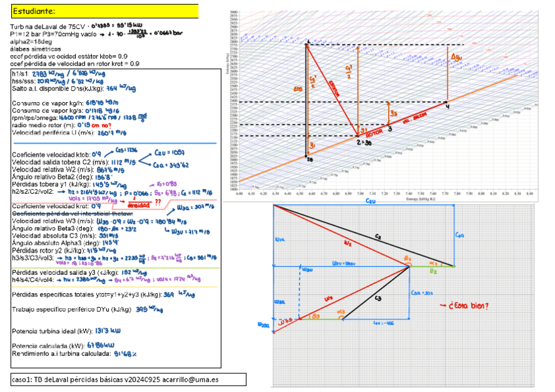Click the rotor coefficient 'krot = 0.9' line
Viewport: 555px width, 392px height.
click(x=75, y=64)
